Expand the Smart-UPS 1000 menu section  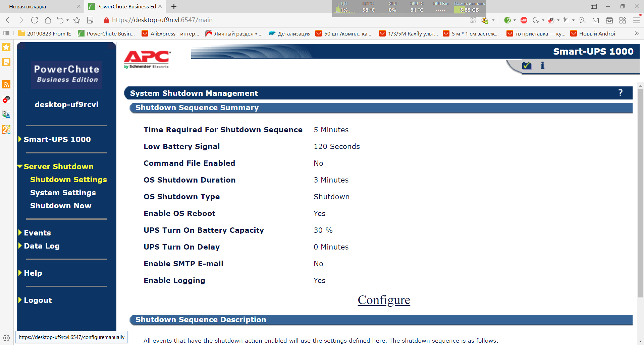[20, 139]
